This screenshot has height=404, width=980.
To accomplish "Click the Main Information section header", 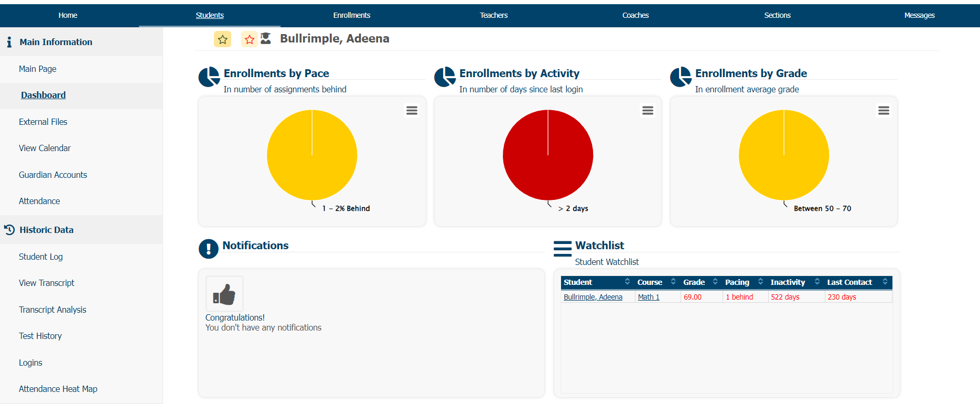I will tap(81, 42).
